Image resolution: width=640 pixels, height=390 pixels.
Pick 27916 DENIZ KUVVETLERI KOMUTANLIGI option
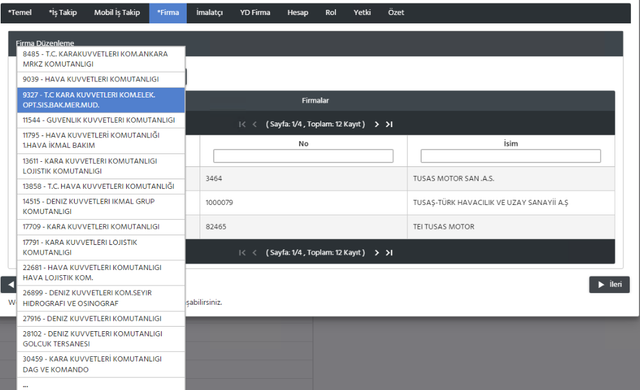tap(101, 319)
